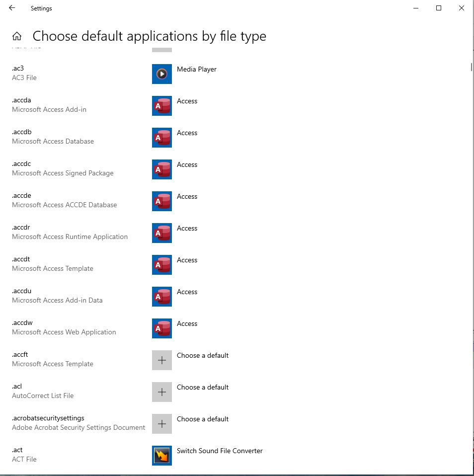Viewport: 474px width, 476px height.
Task: Click the Access icon for .accde
Action: (162, 201)
